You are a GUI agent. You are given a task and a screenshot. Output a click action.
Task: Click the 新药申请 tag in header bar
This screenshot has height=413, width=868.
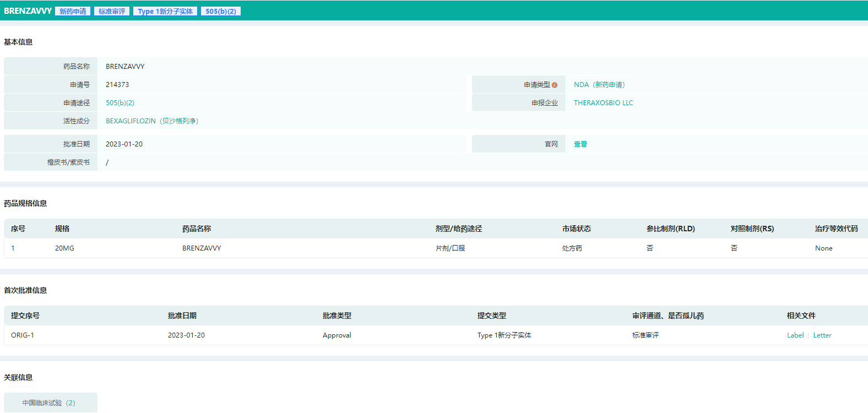(73, 11)
